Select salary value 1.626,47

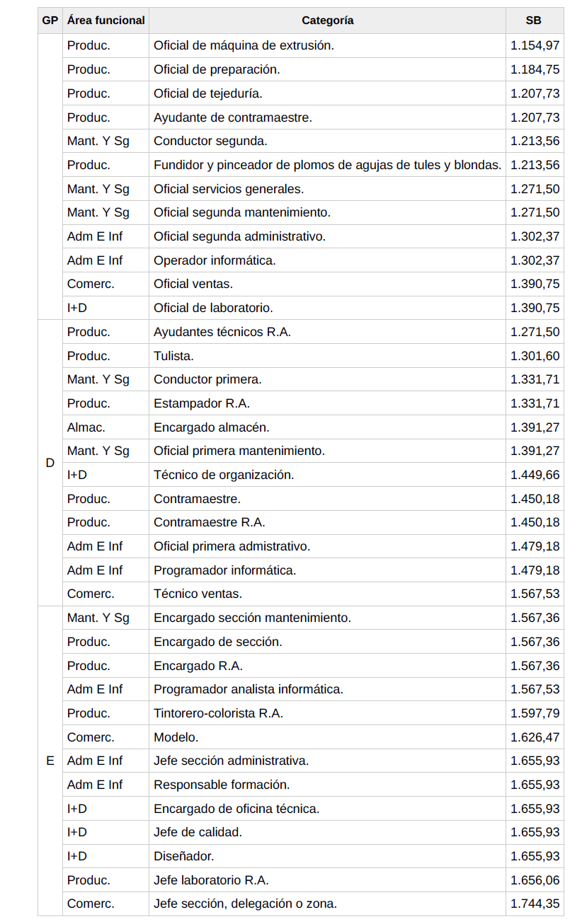click(x=535, y=737)
